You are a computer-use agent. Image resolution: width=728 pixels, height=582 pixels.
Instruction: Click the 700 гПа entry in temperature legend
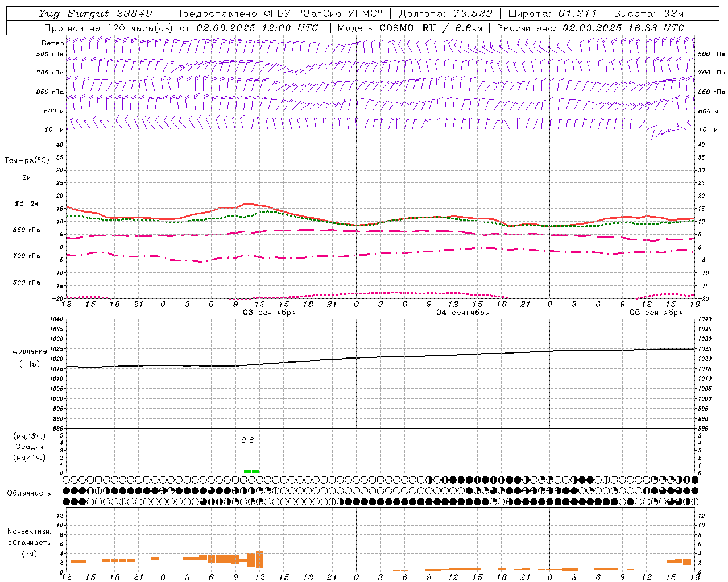point(27,256)
